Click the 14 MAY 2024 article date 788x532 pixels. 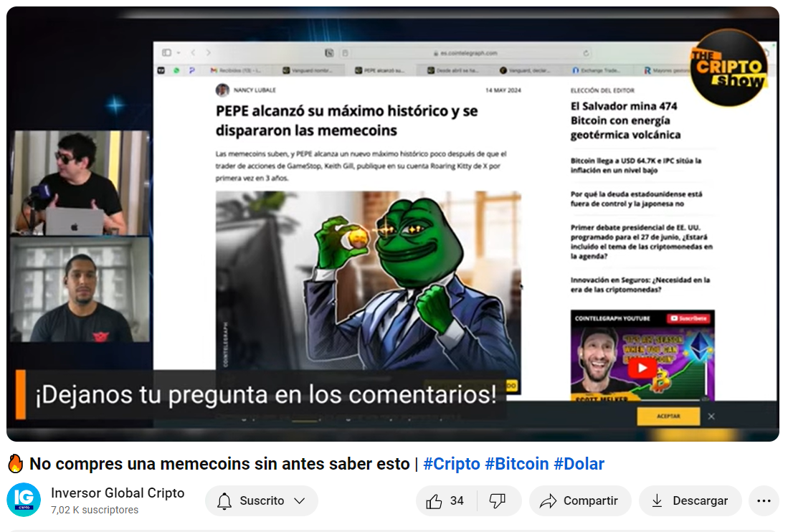coord(503,90)
